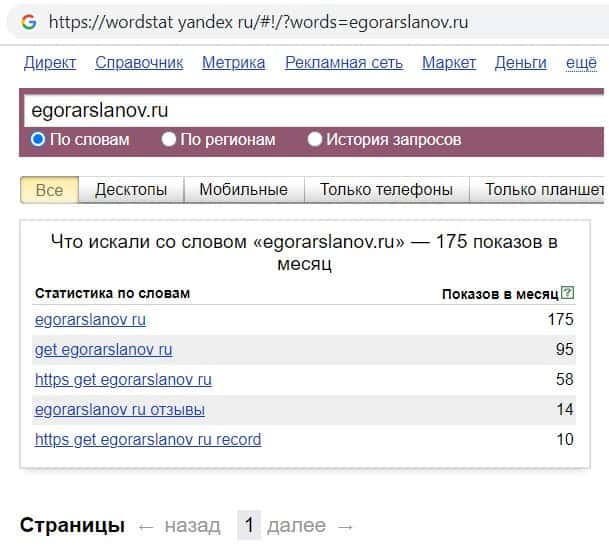Click the Показов в месяц column header
This screenshot has height=556, width=609.
tap(500, 294)
